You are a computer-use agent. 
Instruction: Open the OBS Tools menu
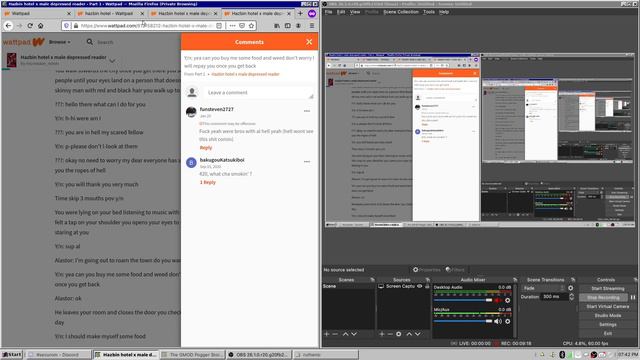(429, 12)
